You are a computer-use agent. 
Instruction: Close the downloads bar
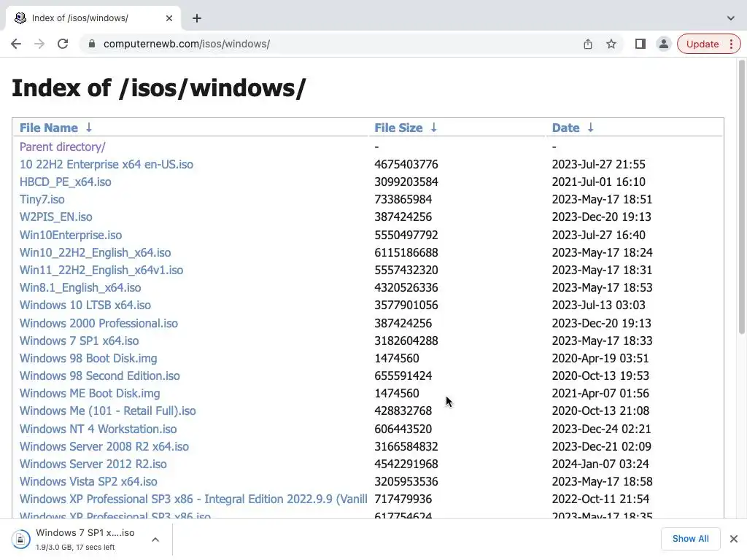point(734,539)
